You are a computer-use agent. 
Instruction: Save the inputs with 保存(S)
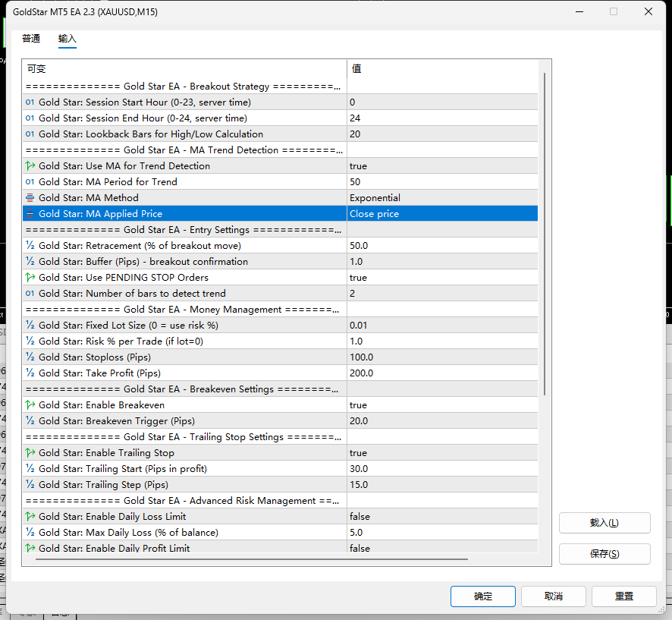pos(604,554)
